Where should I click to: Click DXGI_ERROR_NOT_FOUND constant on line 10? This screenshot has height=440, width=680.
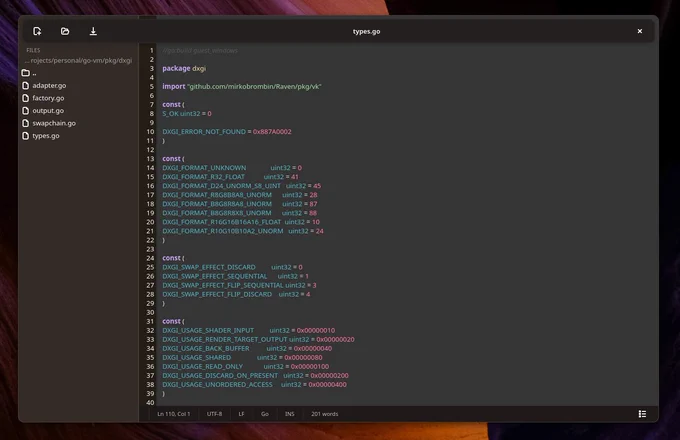point(204,131)
